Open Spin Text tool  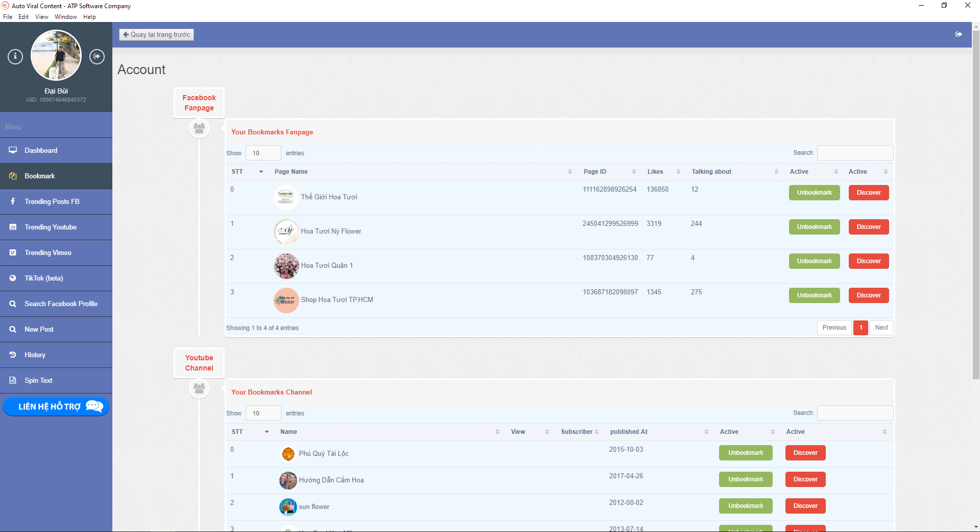point(38,380)
